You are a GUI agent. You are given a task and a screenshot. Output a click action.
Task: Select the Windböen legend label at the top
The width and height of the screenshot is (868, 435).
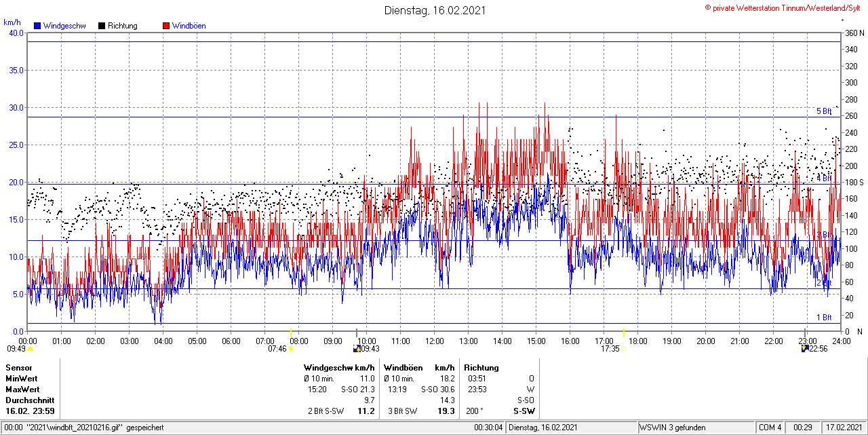[x=189, y=26]
